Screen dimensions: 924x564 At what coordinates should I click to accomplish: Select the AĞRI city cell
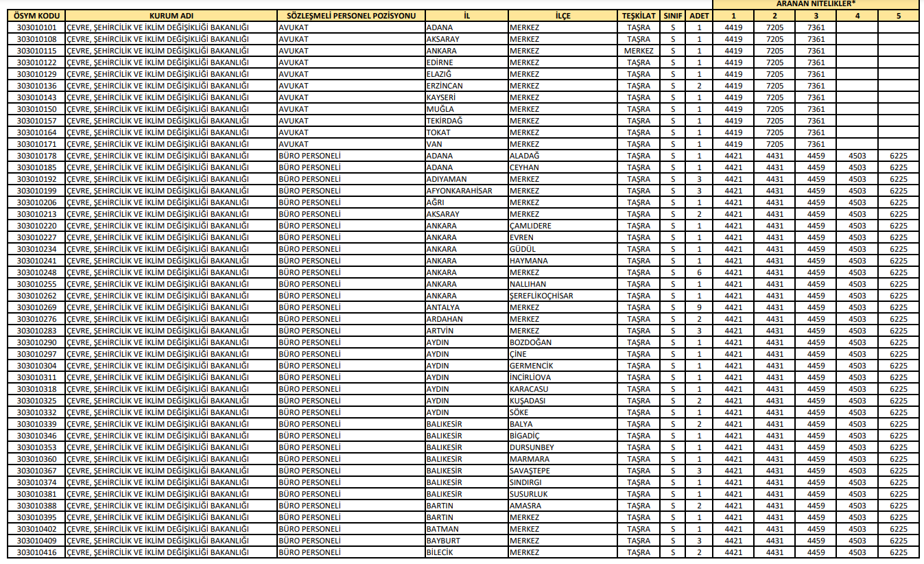coord(466,202)
